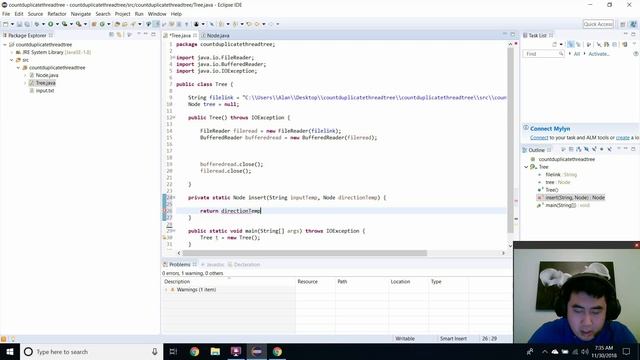This screenshot has height=360, width=640.
Task: Open the Refactor menu
Action: (x=57, y=14)
